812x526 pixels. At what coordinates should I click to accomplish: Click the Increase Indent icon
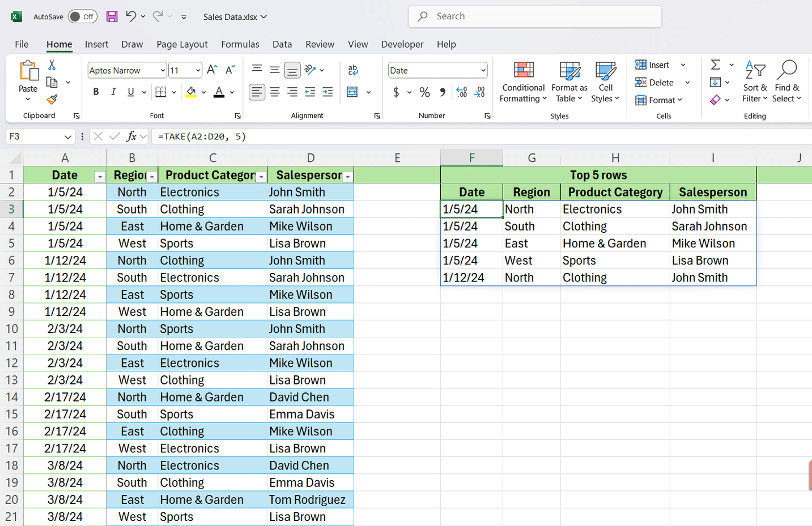pos(328,92)
